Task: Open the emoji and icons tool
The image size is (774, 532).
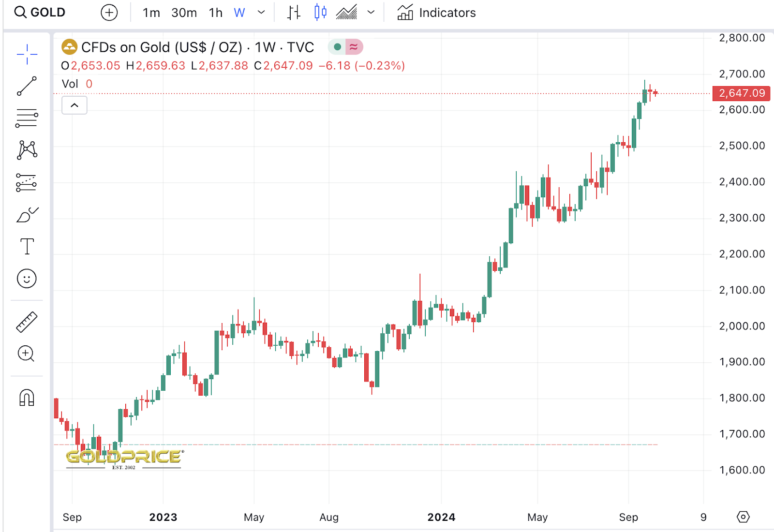Action: 27,279
